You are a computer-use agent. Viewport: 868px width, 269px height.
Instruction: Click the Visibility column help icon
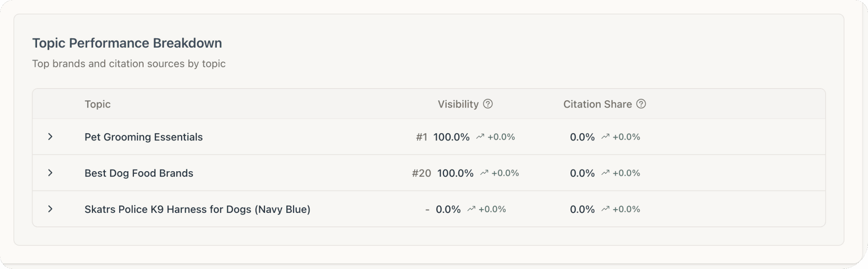coord(488,104)
